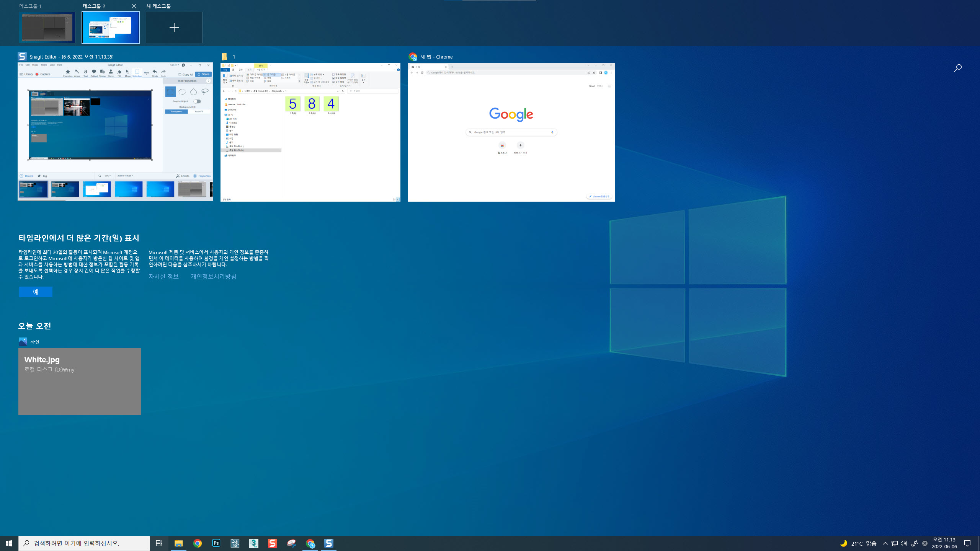Screen dimensions: 980x551
Task: Click the timeline search magnifier icon
Action: pos(957,68)
